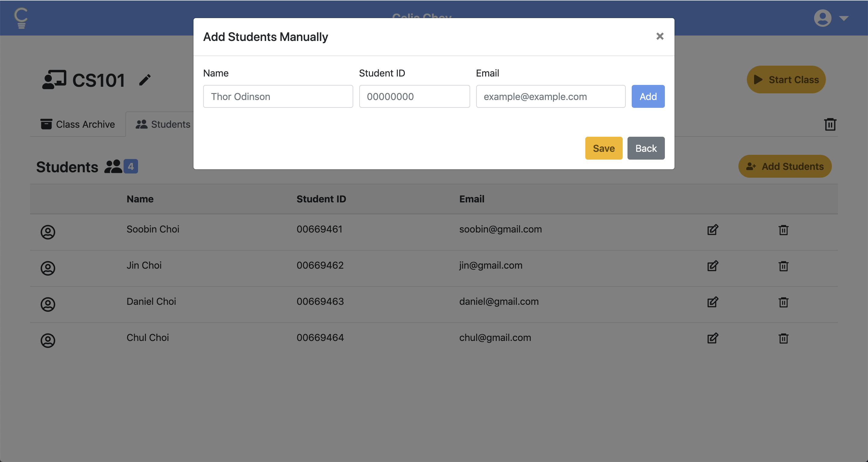868x462 pixels.
Task: Click the edit icon for Soobin Choi
Action: [x=712, y=230]
